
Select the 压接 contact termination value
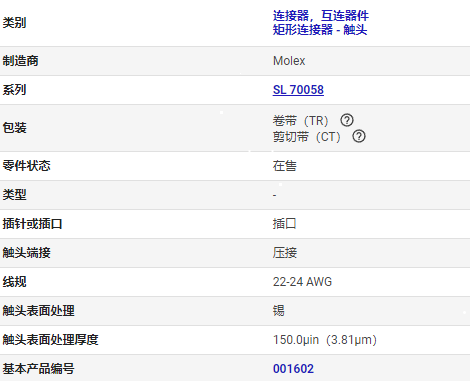(285, 253)
